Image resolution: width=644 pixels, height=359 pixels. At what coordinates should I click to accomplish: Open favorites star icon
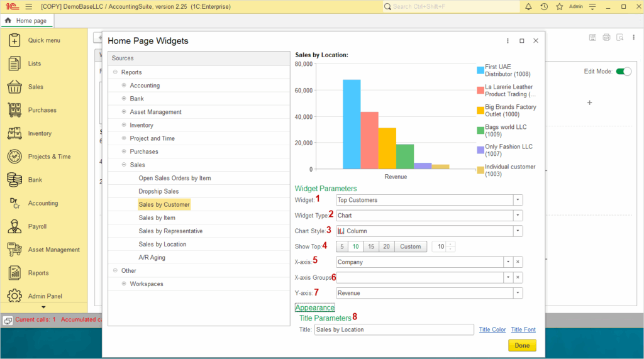click(x=559, y=6)
